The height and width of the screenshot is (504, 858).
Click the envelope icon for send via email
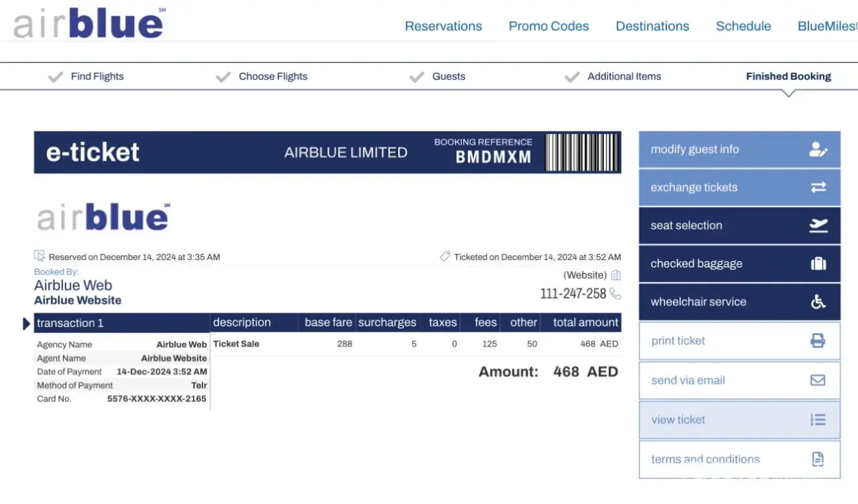tap(818, 381)
